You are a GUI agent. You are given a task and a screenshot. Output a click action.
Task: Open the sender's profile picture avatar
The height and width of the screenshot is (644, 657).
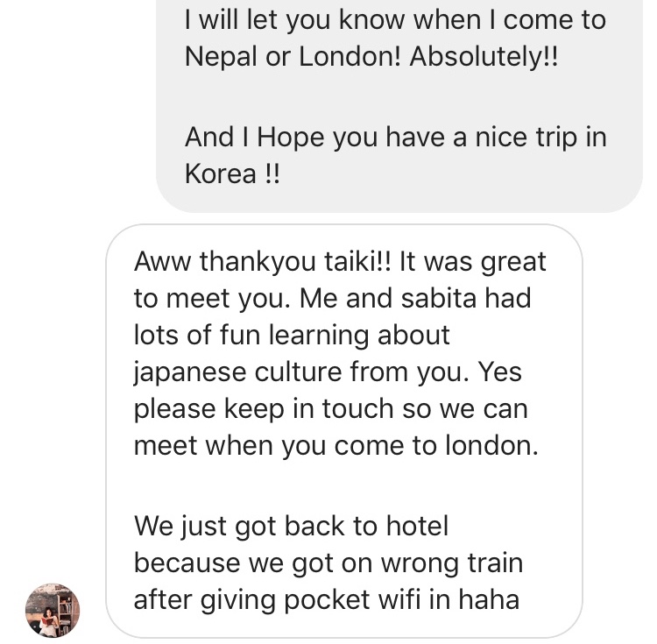(x=53, y=610)
